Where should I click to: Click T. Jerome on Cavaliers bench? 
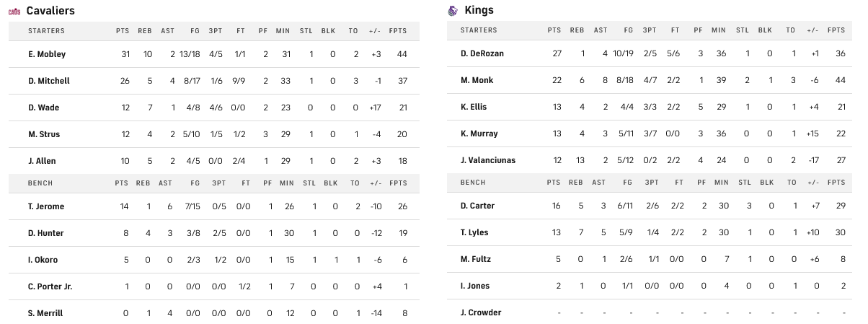46,206
